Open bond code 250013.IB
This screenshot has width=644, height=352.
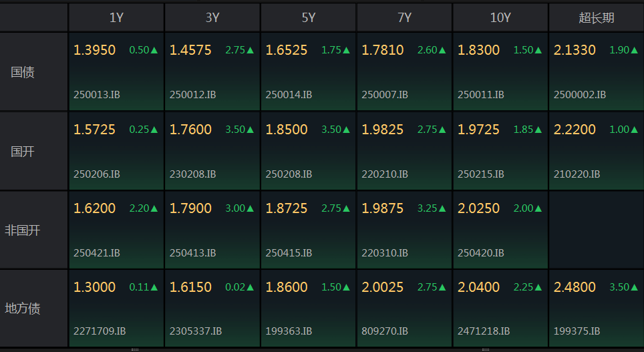tap(97, 95)
